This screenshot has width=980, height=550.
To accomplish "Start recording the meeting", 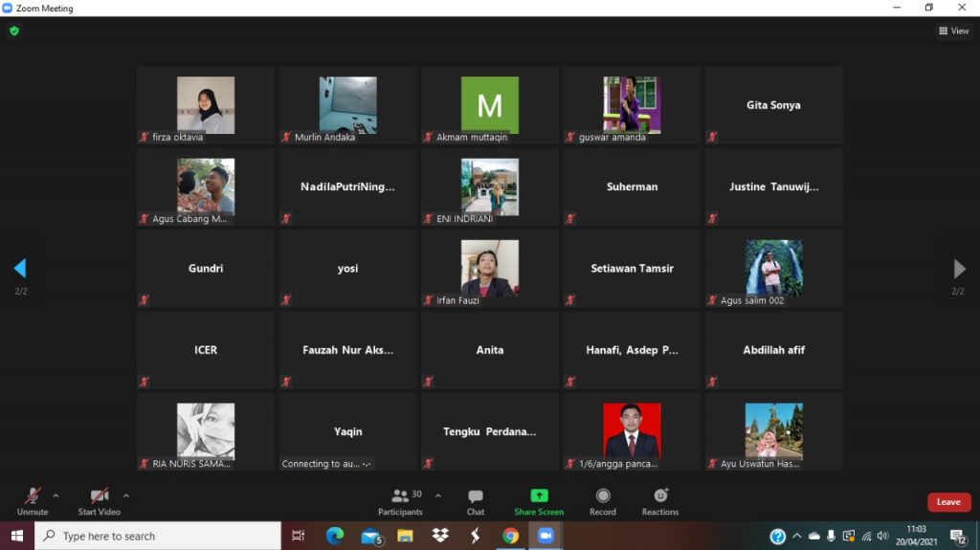I will [603, 500].
